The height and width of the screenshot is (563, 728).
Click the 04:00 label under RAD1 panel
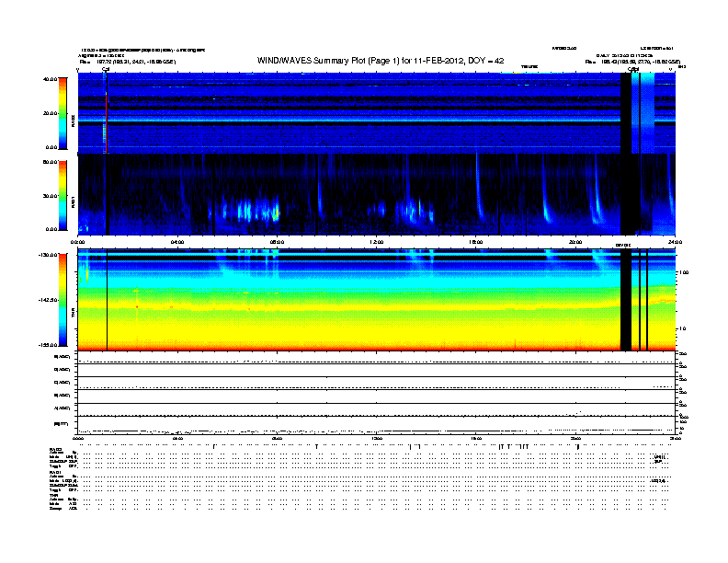pyautogui.click(x=177, y=242)
